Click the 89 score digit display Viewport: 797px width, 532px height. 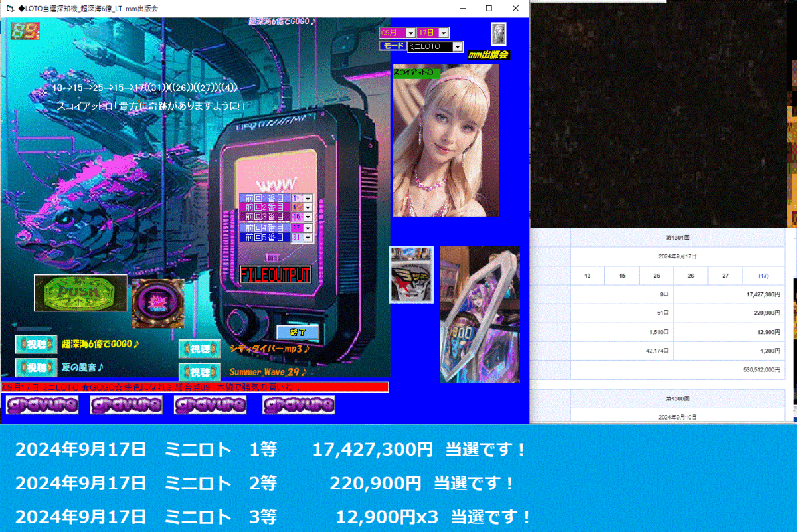coord(25,31)
